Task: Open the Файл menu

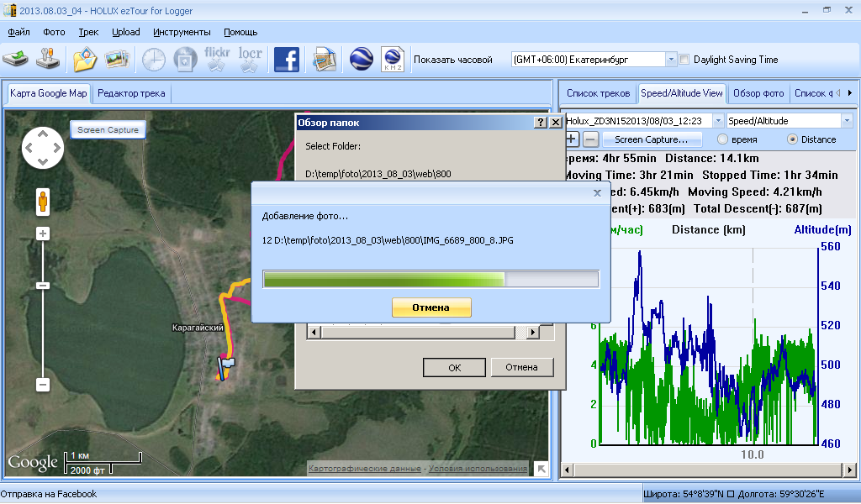Action: pos(18,32)
